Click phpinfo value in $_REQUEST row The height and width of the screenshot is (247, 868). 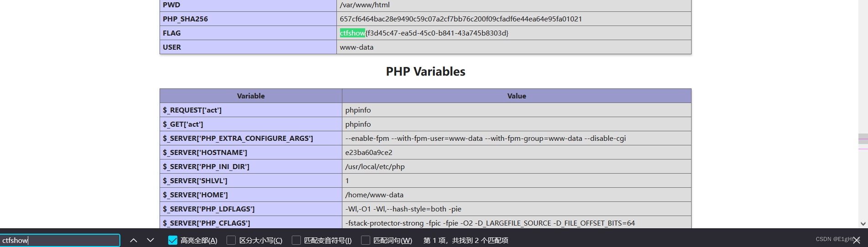tap(358, 110)
